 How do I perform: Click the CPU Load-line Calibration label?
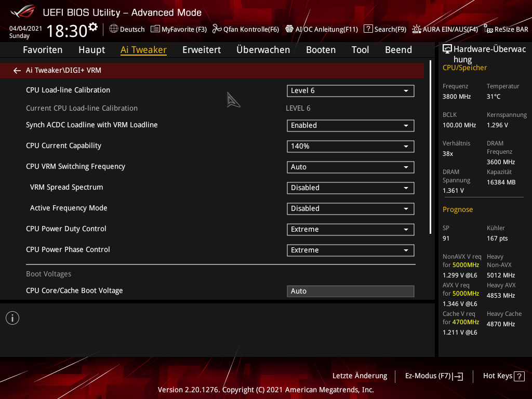pos(68,90)
